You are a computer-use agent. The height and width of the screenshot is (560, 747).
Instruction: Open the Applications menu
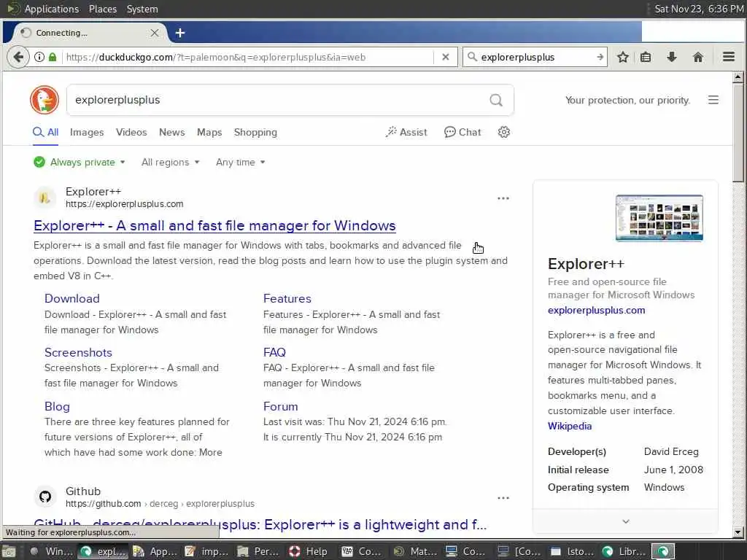pyautogui.click(x=52, y=9)
